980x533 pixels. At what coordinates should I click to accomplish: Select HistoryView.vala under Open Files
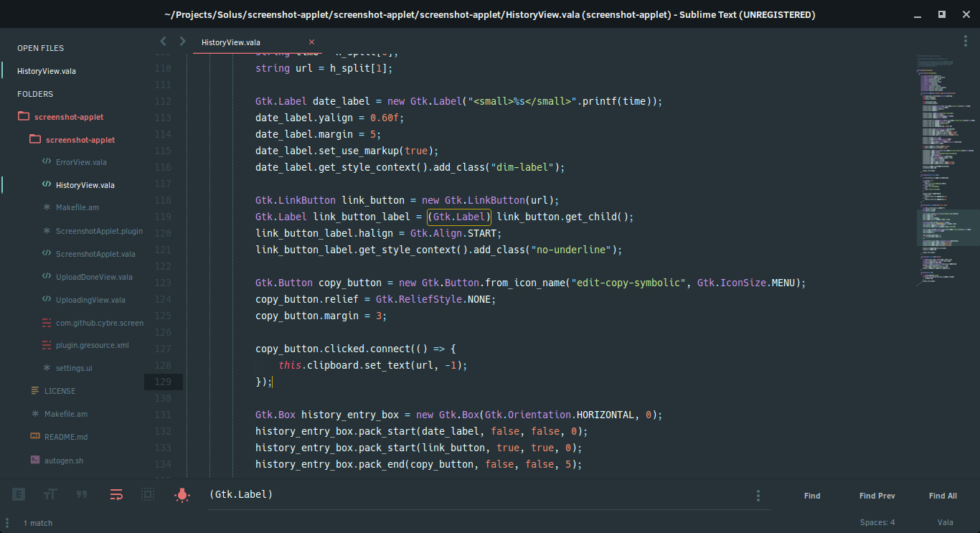(47, 71)
